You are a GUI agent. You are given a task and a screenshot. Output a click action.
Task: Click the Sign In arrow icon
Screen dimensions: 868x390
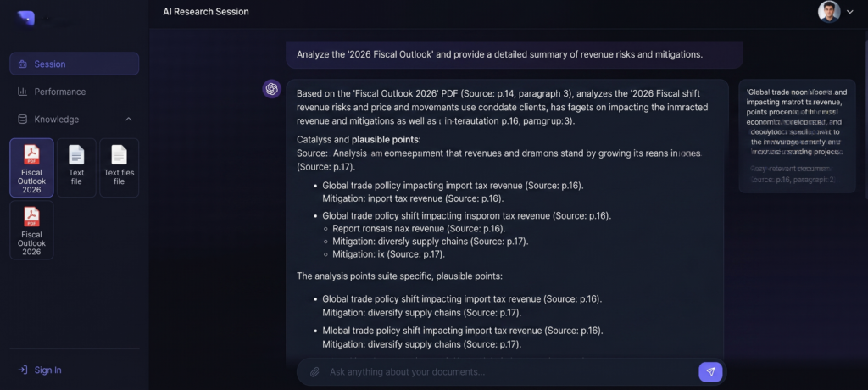(23, 370)
